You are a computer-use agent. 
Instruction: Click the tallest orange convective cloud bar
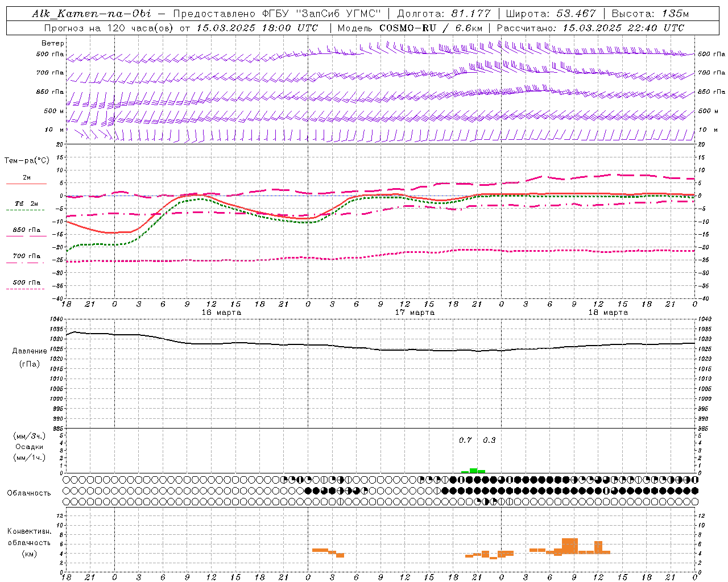point(570,546)
